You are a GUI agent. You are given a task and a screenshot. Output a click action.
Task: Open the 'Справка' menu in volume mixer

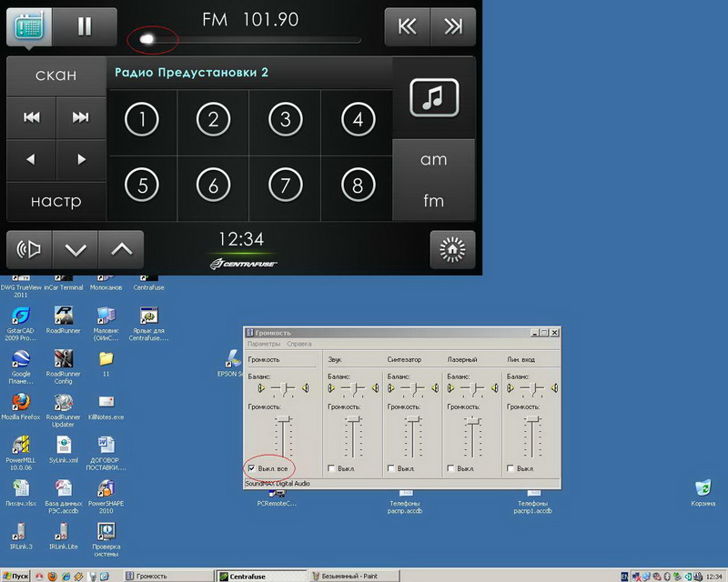tap(299, 344)
